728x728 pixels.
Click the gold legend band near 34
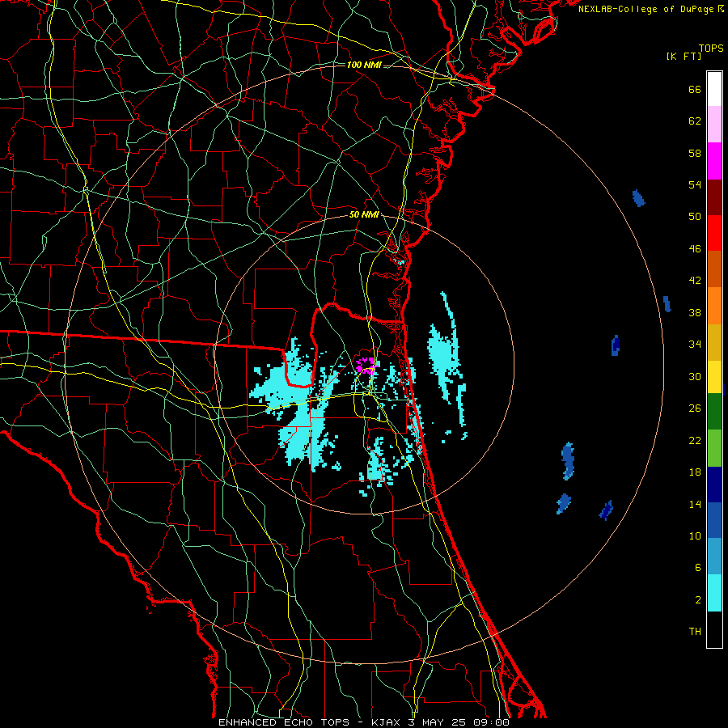tap(714, 342)
